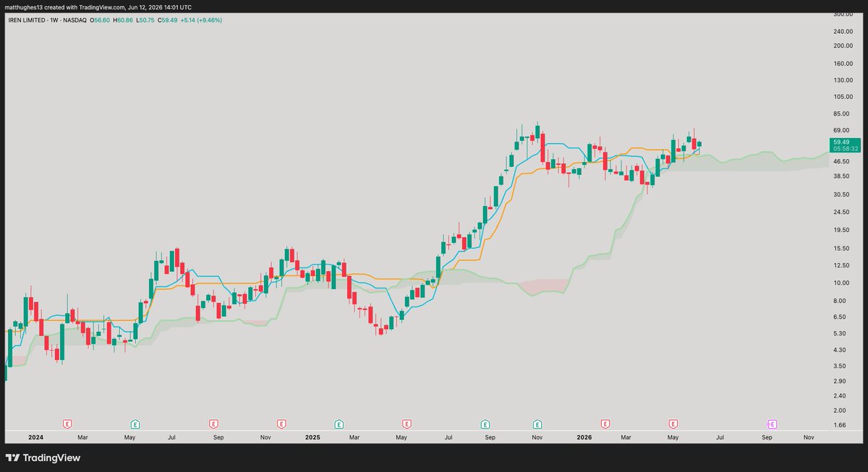This screenshot has height=472, width=868.
Task: Click the 105.00 price axis label
Action: click(x=843, y=96)
